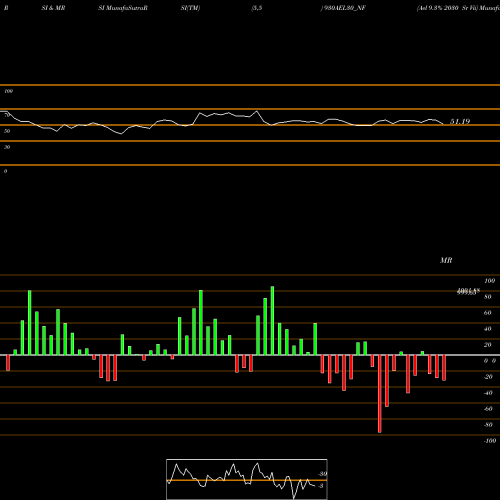500x500 pixels.
Task: Click the 'MR' panel label
Action: [446, 260]
